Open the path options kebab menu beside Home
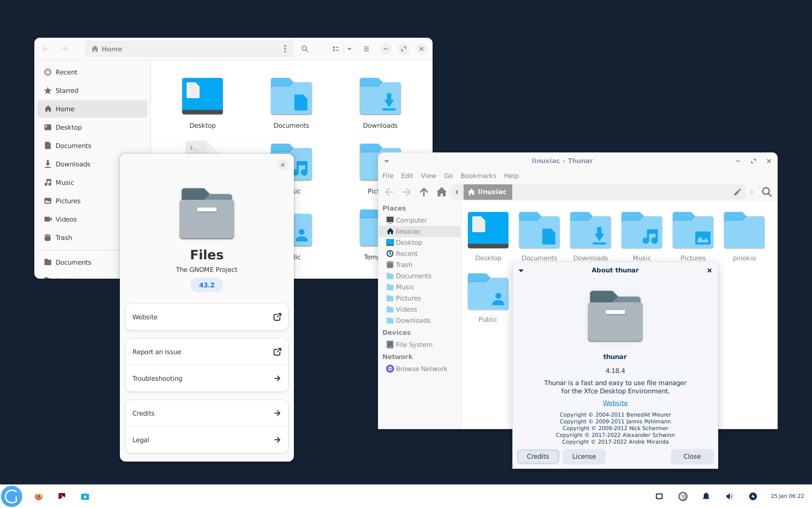Viewport: 812px width, 508px height. pyautogui.click(x=285, y=49)
